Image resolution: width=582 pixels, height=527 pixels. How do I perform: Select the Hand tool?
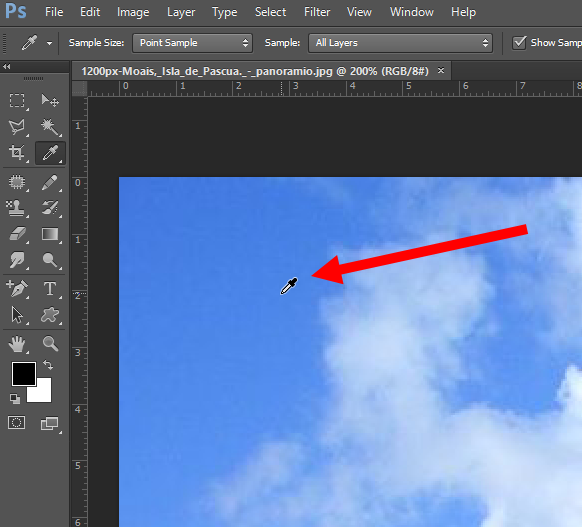[17, 344]
